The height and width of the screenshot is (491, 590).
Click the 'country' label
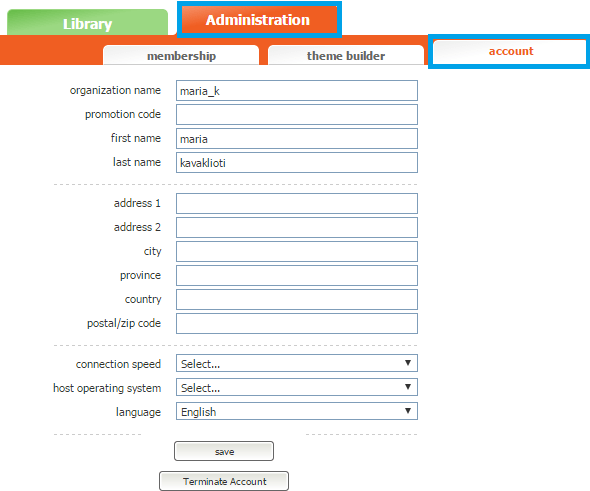pyautogui.click(x=143, y=299)
